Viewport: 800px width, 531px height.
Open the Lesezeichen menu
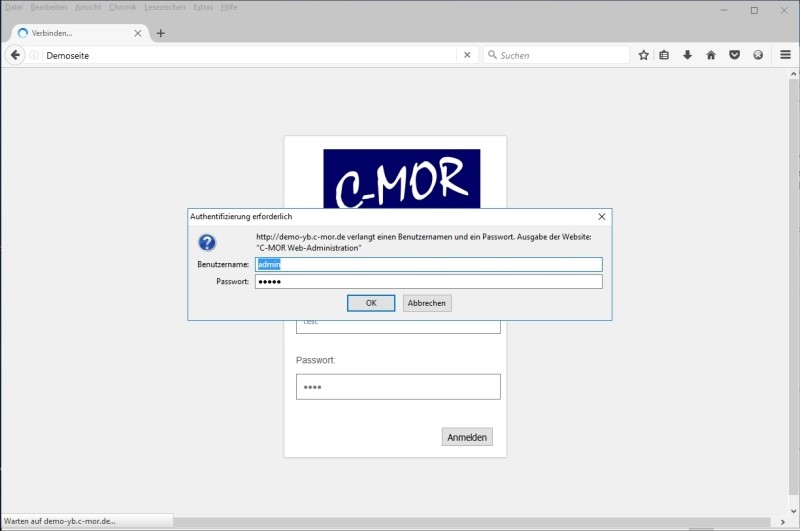(x=164, y=7)
